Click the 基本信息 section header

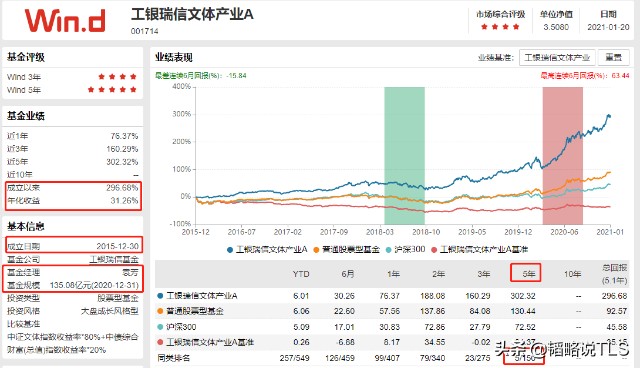tap(26, 226)
